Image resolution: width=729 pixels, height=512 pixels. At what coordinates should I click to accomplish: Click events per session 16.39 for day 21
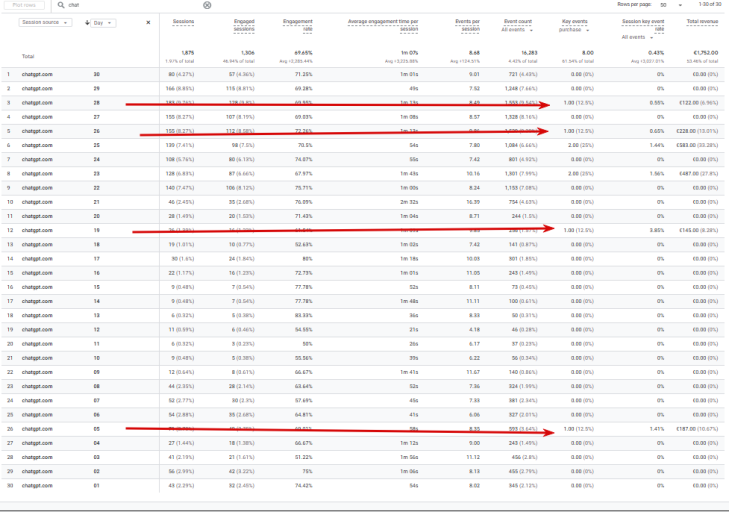click(x=473, y=202)
